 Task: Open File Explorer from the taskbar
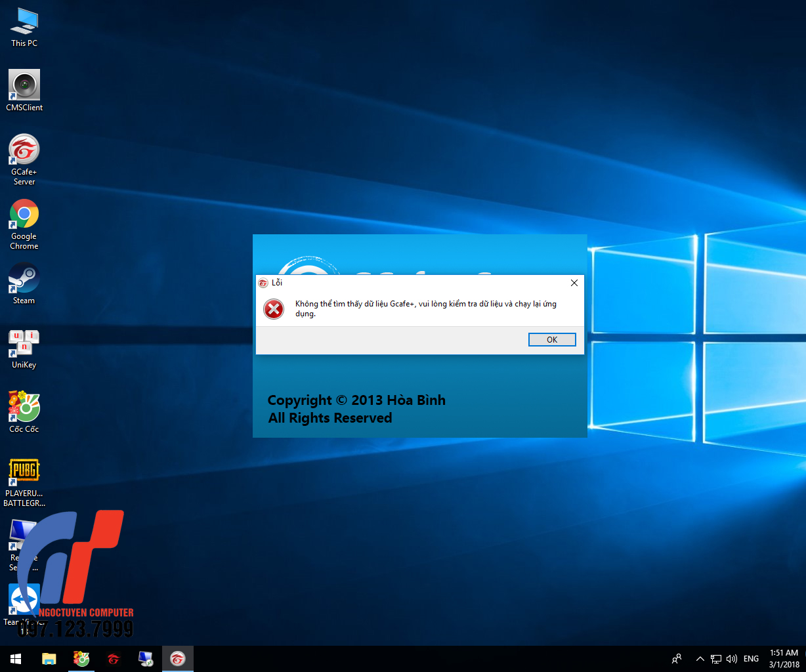[x=49, y=659]
